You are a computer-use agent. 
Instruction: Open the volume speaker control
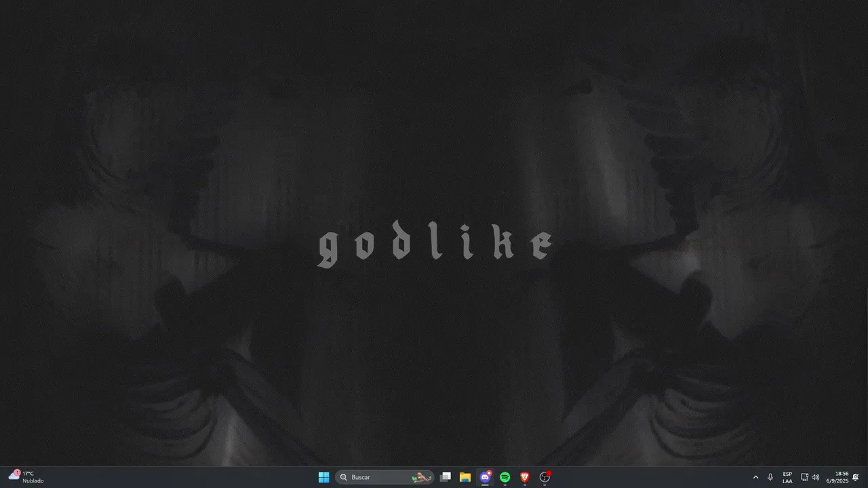click(815, 477)
